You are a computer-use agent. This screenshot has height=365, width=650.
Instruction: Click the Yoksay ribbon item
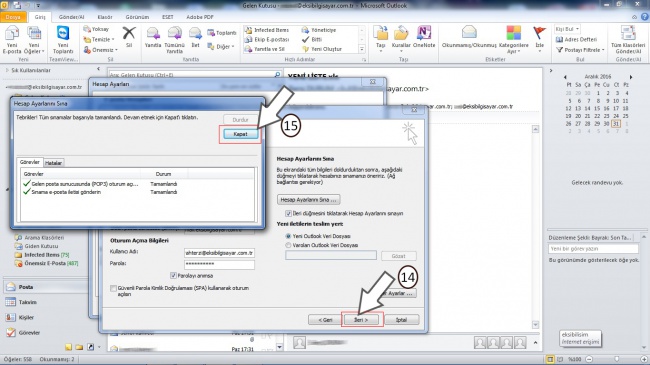[96, 29]
